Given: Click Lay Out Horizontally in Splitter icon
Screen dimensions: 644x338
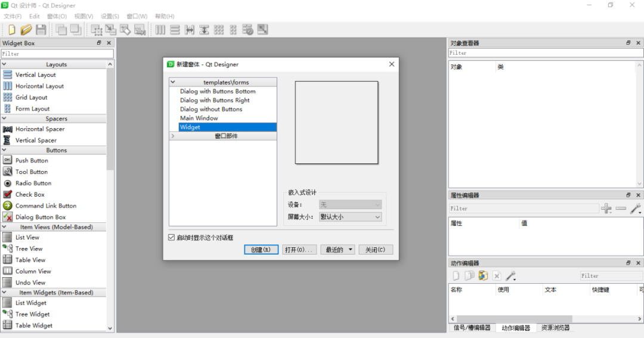Looking at the screenshot, I should [190, 30].
